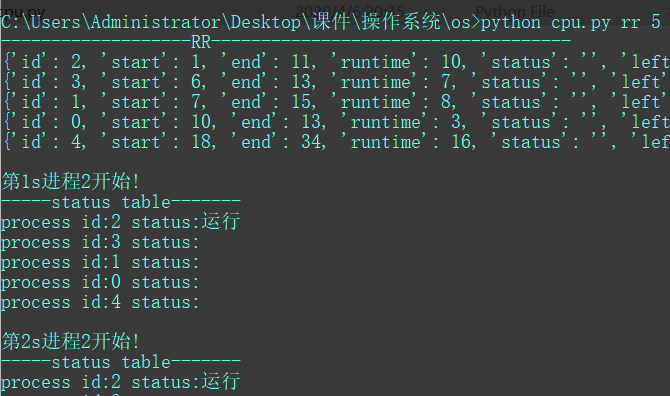Viewport: 670px width, 396px height.
Task: Click the dict line with id 4
Action: 335,142
